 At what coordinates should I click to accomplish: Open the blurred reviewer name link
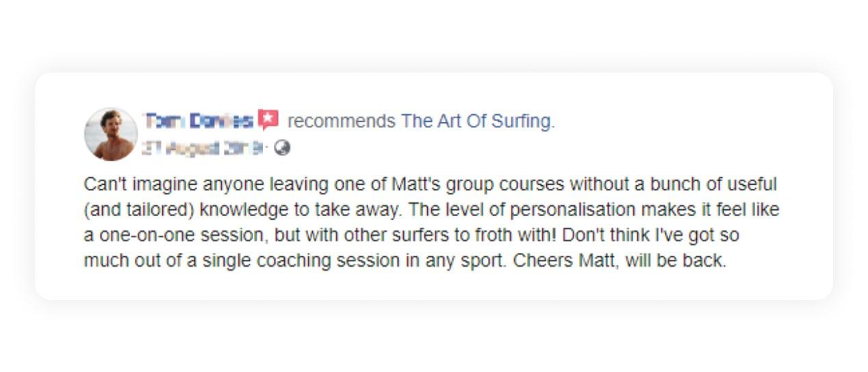(x=198, y=121)
